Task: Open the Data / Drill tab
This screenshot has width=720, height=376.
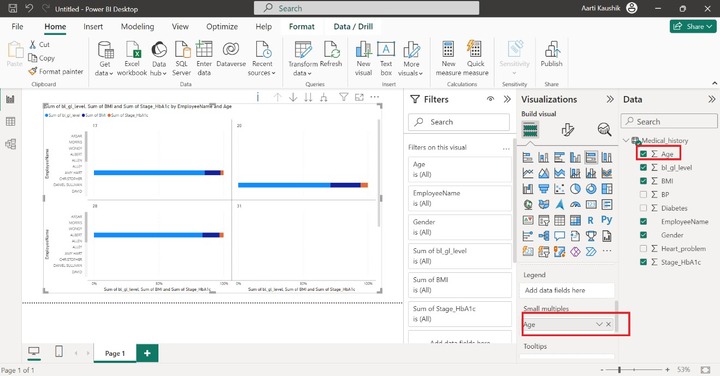Action: point(353,27)
